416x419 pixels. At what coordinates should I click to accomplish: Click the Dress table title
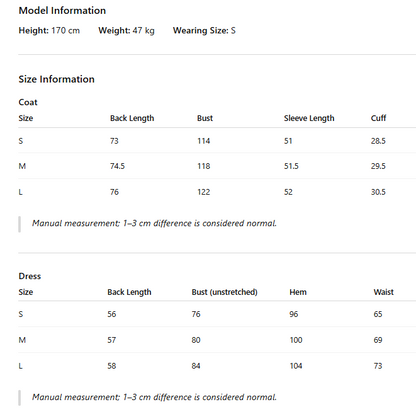coord(29,276)
